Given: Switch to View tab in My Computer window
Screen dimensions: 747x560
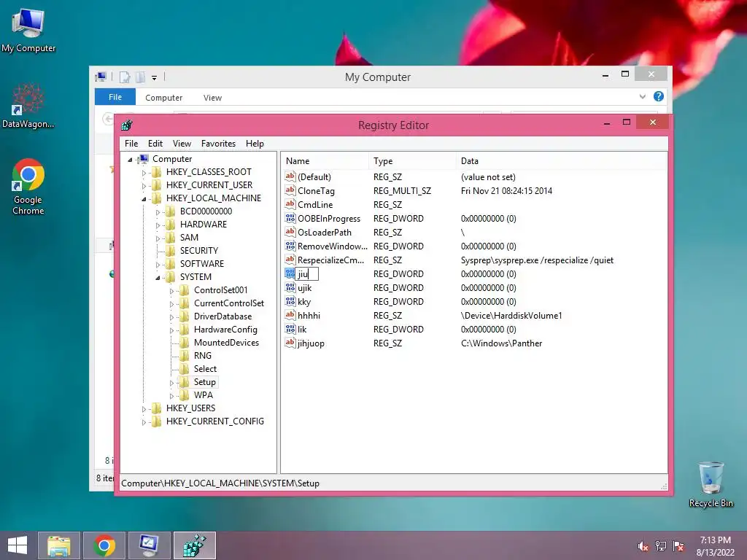Looking at the screenshot, I should coord(212,98).
